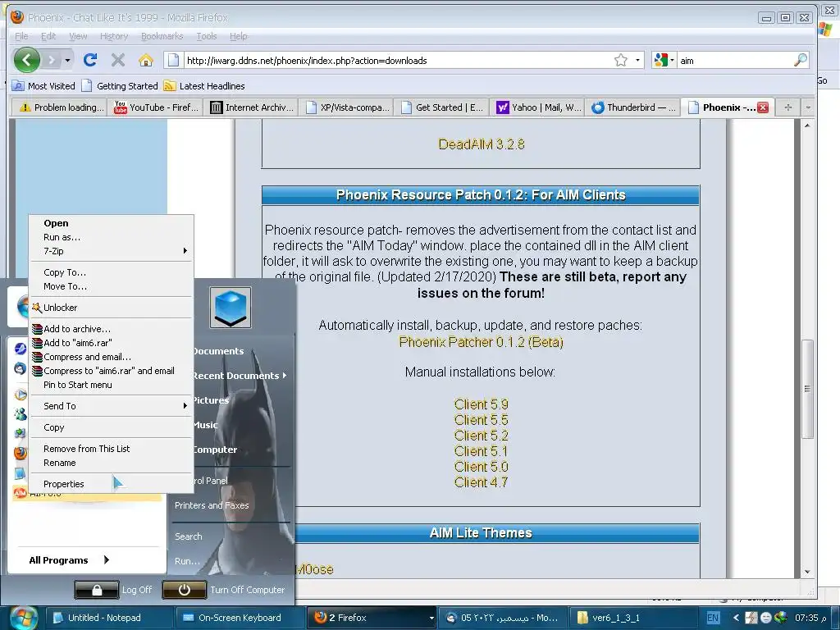Open the Client 5.2 patch link
The width and height of the screenshot is (840, 630).
pos(481,435)
